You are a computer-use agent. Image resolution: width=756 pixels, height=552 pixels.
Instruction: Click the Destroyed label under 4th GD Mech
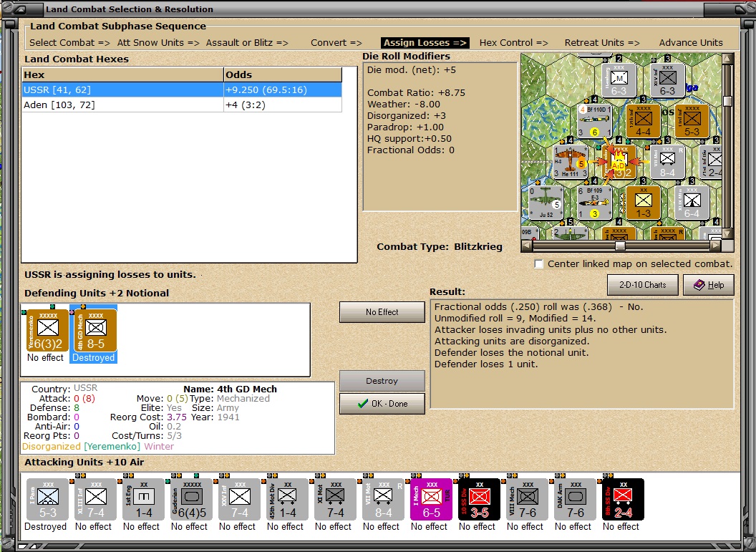click(94, 358)
